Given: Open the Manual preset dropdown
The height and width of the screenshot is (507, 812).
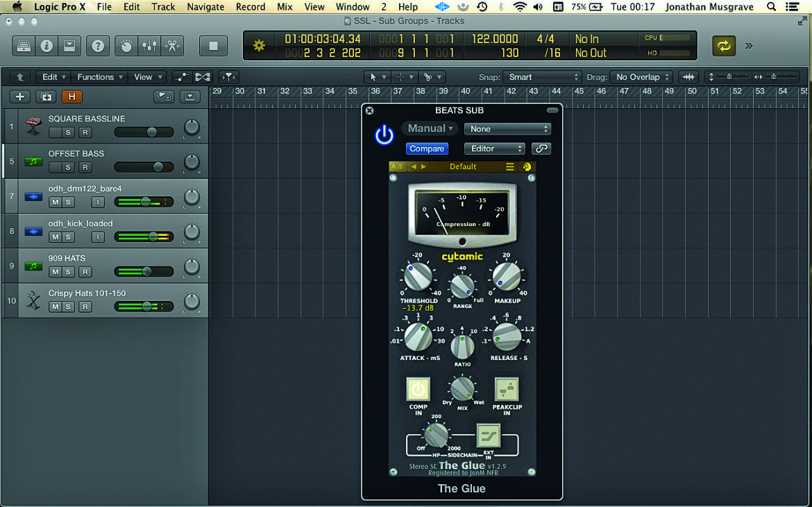Looking at the screenshot, I should pos(430,128).
